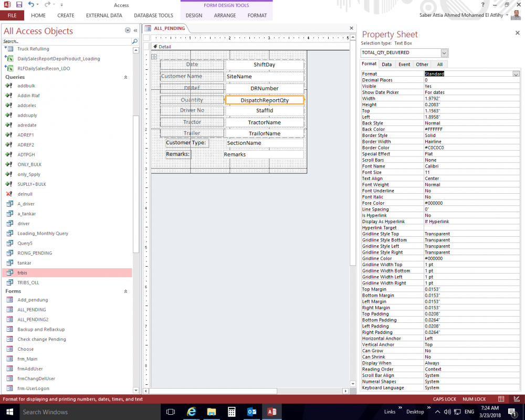This screenshot has height=420, width=525.
Task: Select the Customer Type label in form
Action: 187,143
